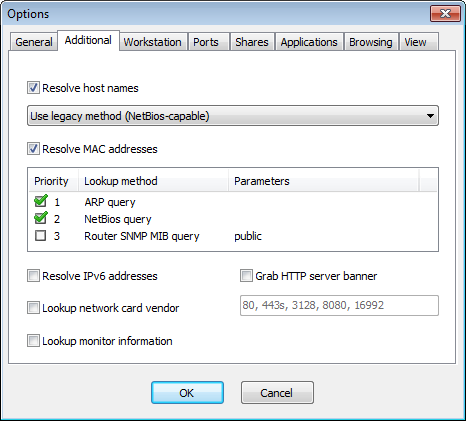
Task: Open the Shares tab
Action: pos(252,42)
